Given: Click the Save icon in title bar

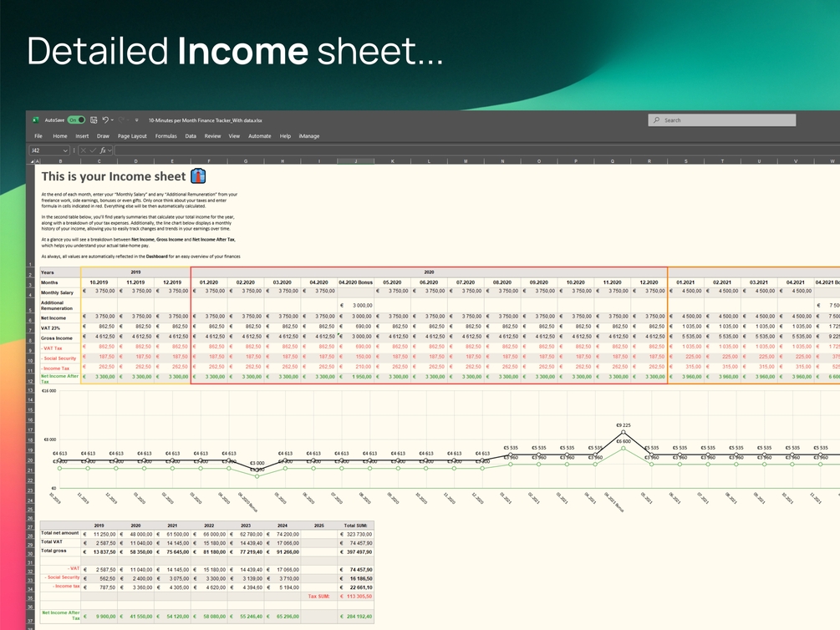Looking at the screenshot, I should tap(94, 120).
